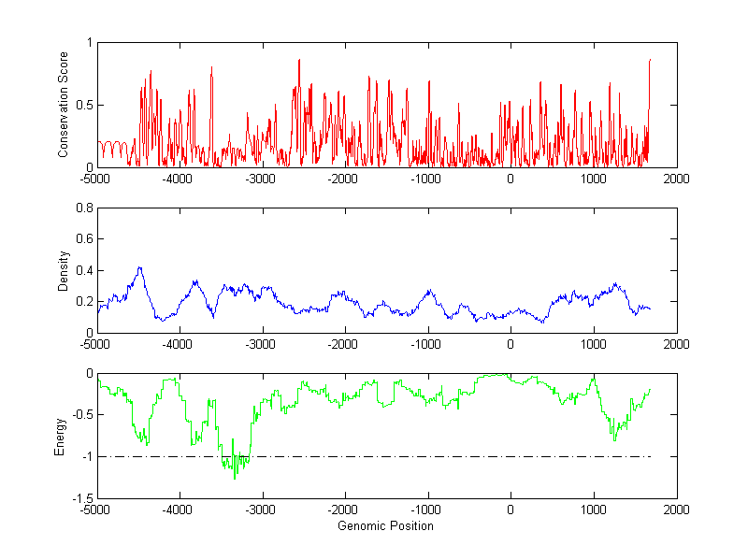Click x-tick "1000" under Conservation Score plot

click(594, 179)
